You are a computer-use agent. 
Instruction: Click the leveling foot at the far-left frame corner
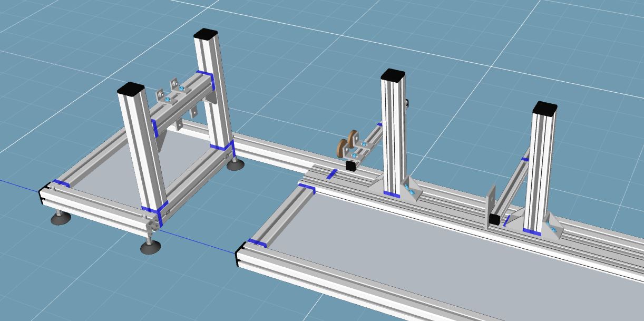(61, 218)
